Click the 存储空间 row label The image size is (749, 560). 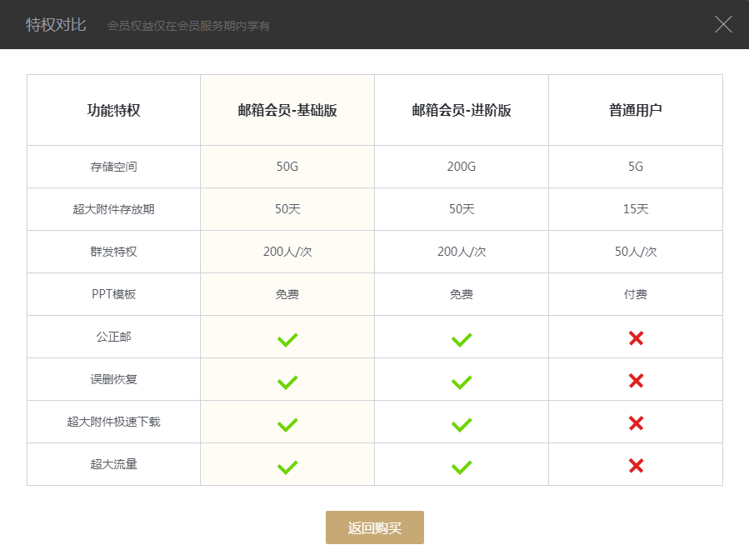[113, 167]
